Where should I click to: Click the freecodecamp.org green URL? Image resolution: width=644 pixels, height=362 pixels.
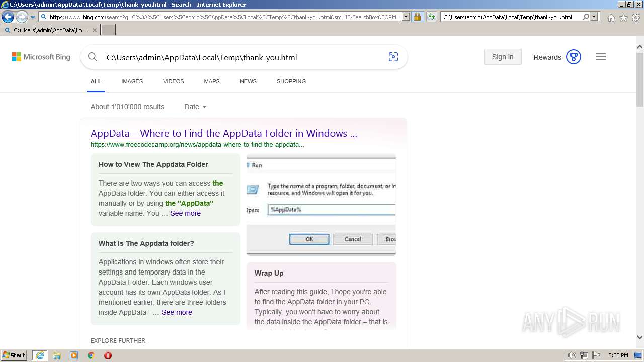point(197,145)
